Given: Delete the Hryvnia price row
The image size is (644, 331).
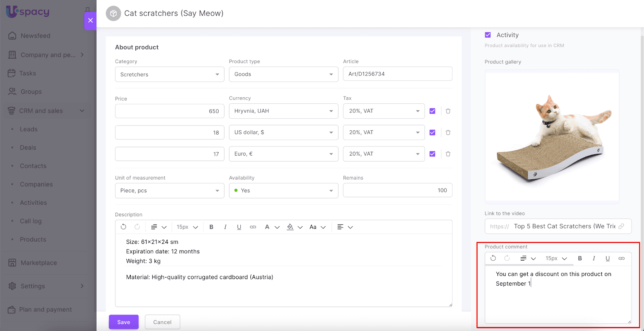Looking at the screenshot, I should pyautogui.click(x=448, y=111).
